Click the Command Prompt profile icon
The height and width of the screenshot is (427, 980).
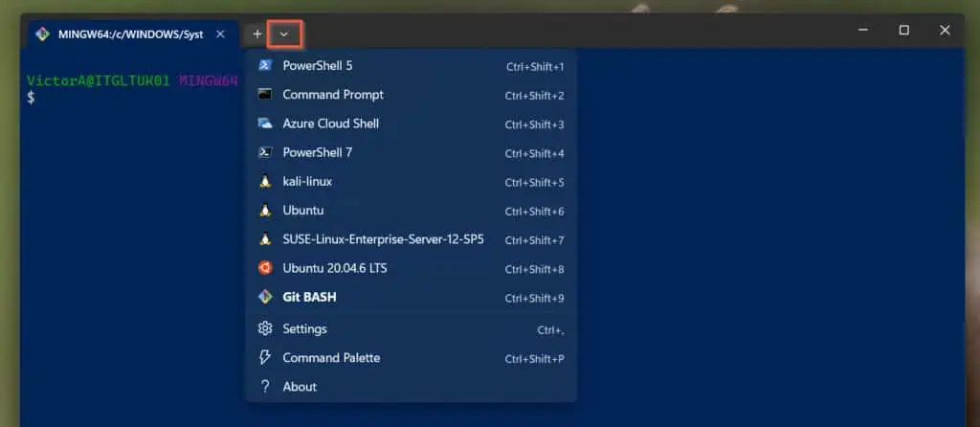(265, 95)
